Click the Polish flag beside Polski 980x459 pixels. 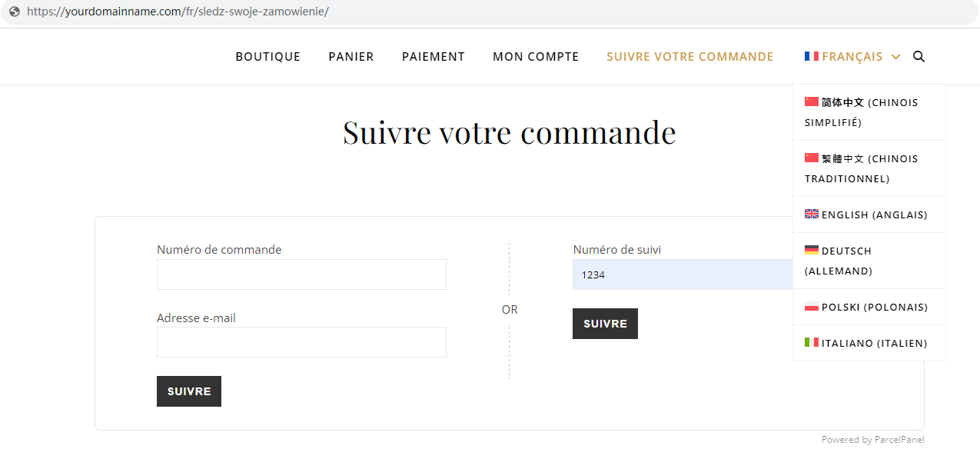pyautogui.click(x=812, y=306)
